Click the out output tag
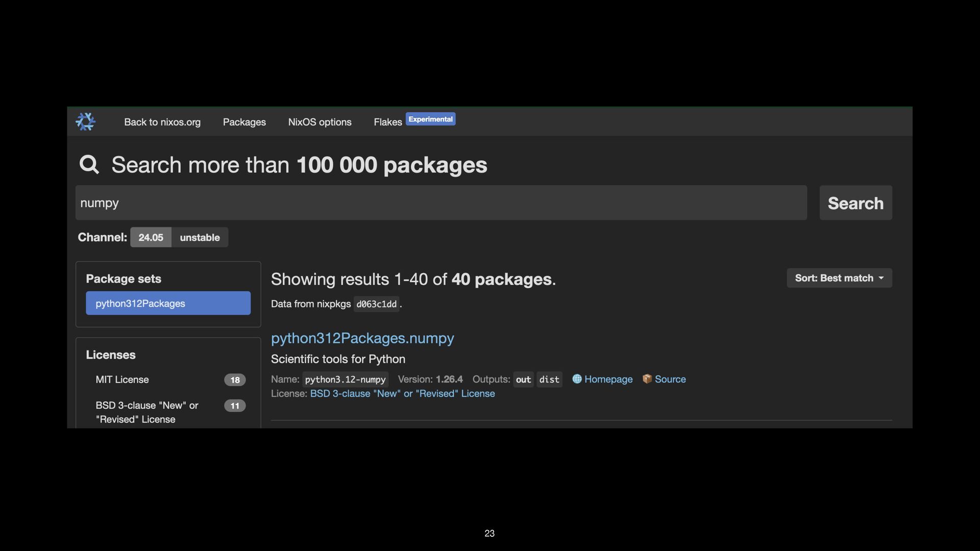The height and width of the screenshot is (551, 980). (x=523, y=379)
